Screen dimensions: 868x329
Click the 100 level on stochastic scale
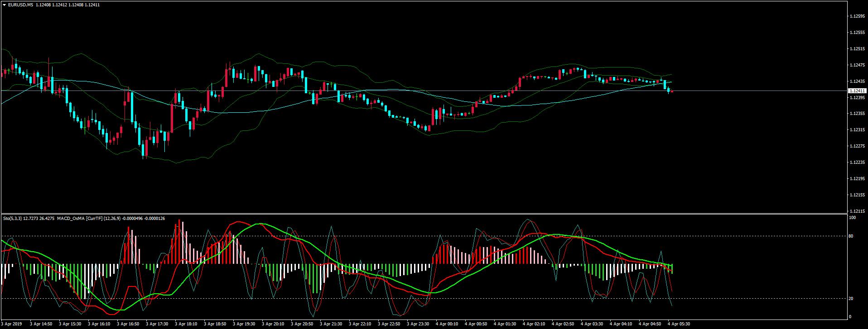[853, 218]
